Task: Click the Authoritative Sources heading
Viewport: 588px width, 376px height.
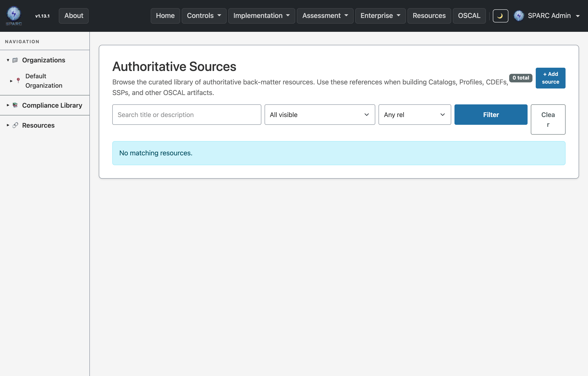Action: pos(174,66)
